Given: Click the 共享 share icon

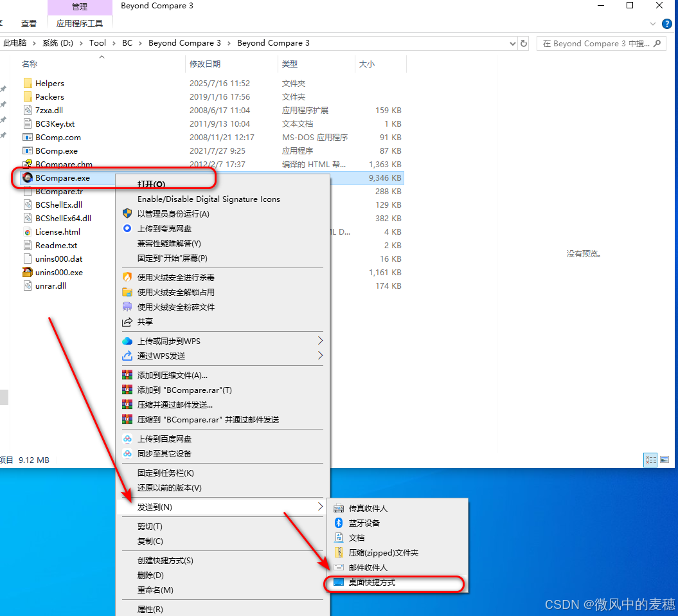Looking at the screenshot, I should click(x=127, y=322).
